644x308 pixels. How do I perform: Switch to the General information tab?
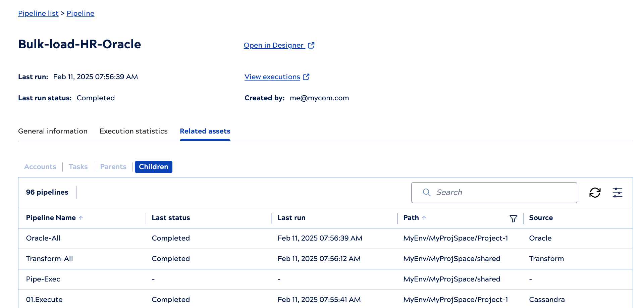click(x=53, y=131)
